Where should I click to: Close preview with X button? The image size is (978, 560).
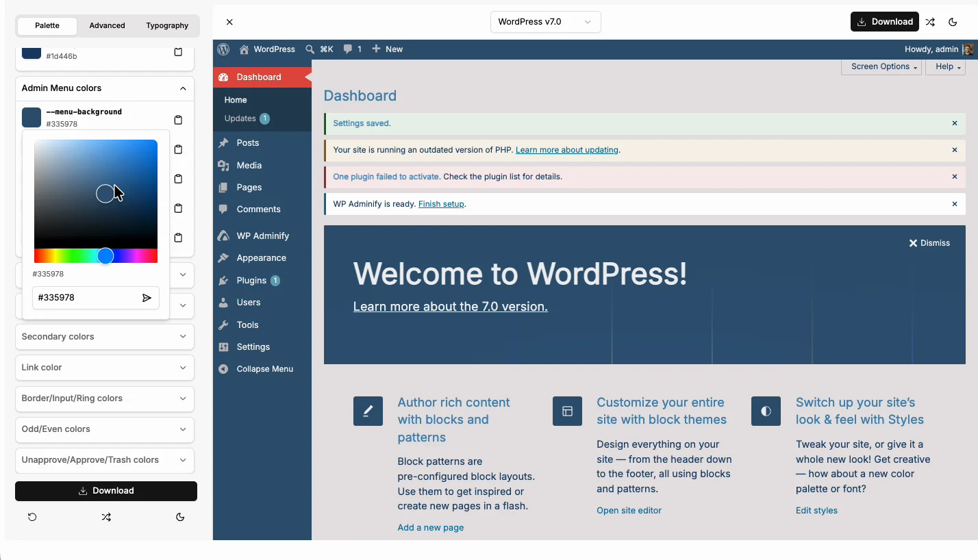click(x=229, y=22)
